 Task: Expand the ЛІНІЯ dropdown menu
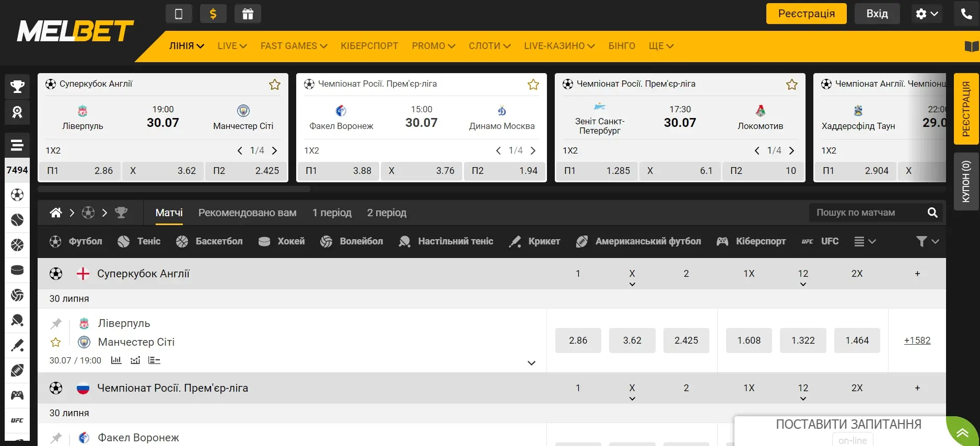[x=186, y=46]
